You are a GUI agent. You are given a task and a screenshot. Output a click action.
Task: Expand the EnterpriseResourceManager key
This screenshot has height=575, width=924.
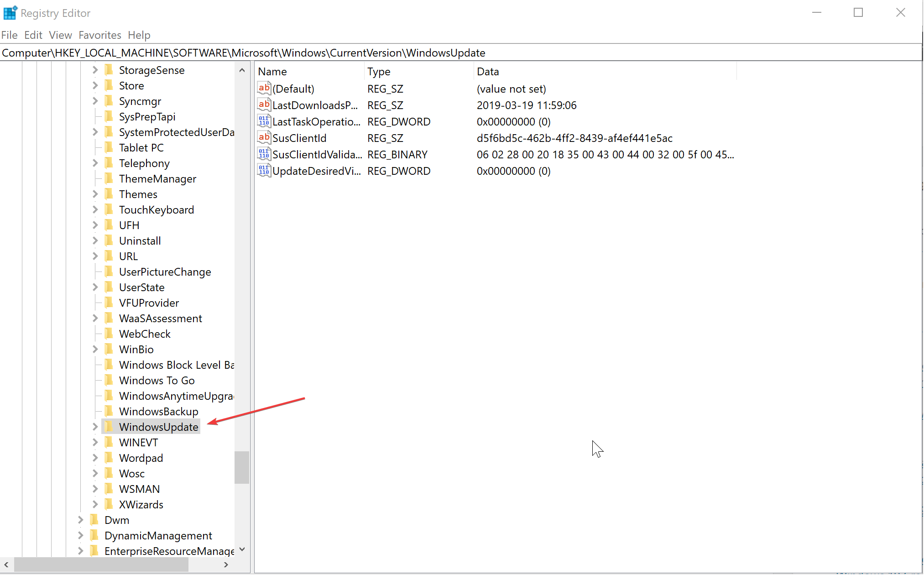tap(80, 551)
